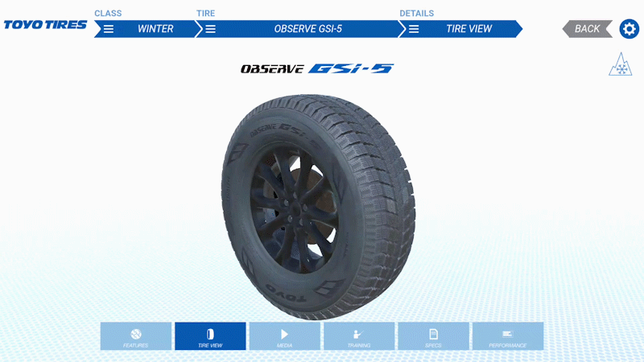Click the Toyo Tires logo
Image resolution: width=644 pixels, height=362 pixels.
click(45, 25)
